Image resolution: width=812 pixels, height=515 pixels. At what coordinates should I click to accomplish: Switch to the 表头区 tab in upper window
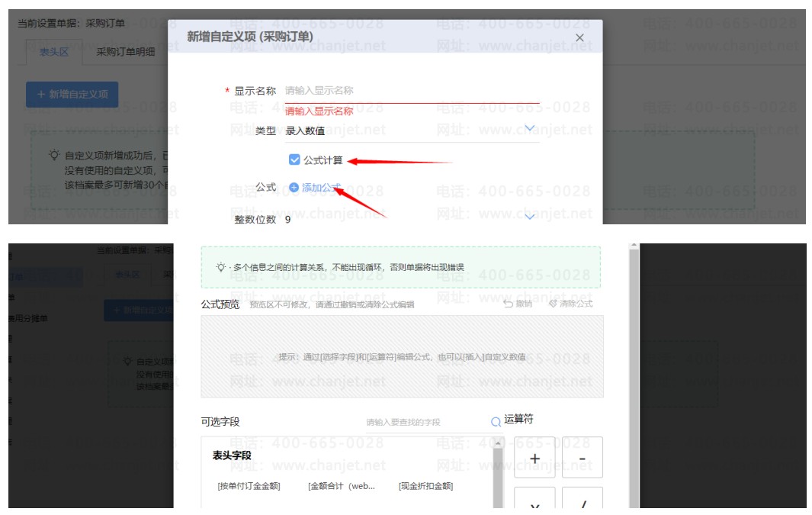54,52
